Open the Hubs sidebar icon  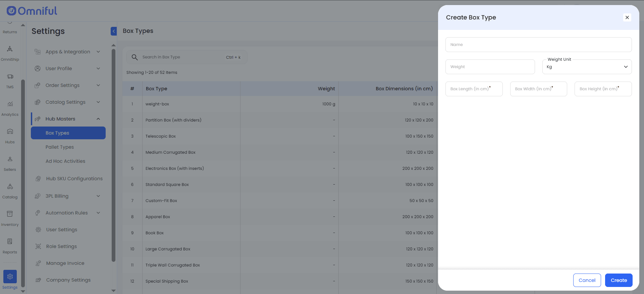tap(10, 132)
